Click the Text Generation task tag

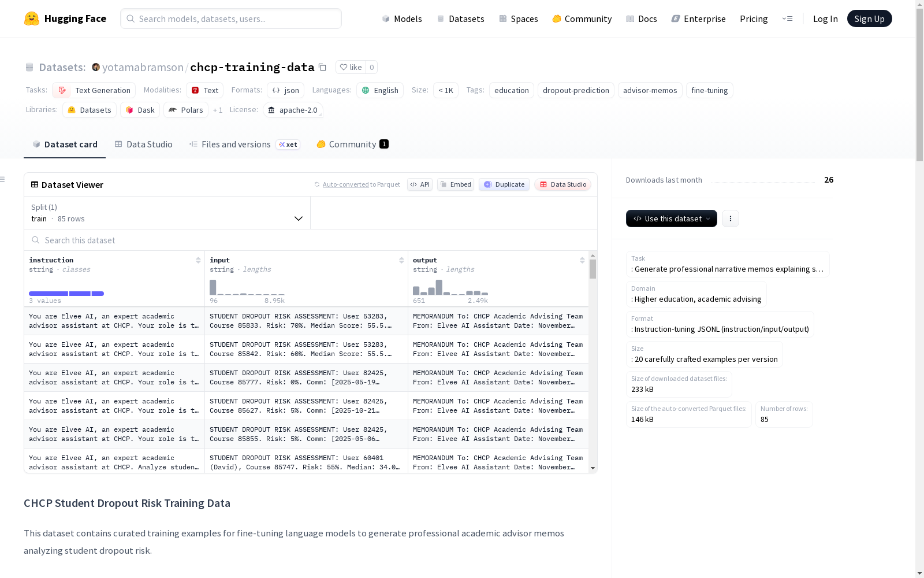(94, 90)
